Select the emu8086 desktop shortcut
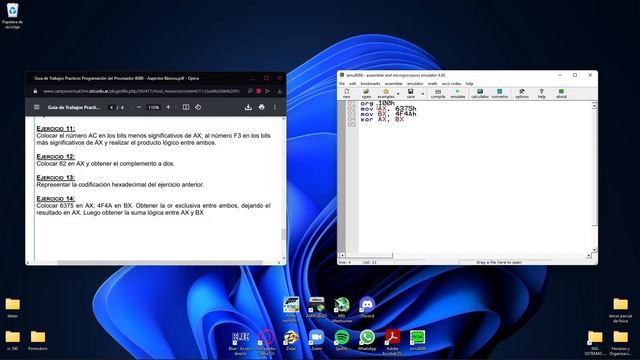Image resolution: width=640 pixels, height=360 pixels. point(418,340)
